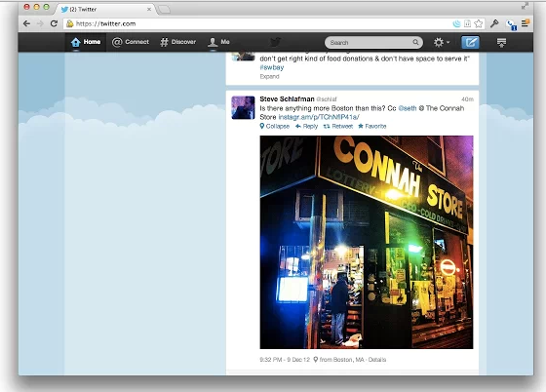Click the 40m tweet timestamp

pos(467,99)
